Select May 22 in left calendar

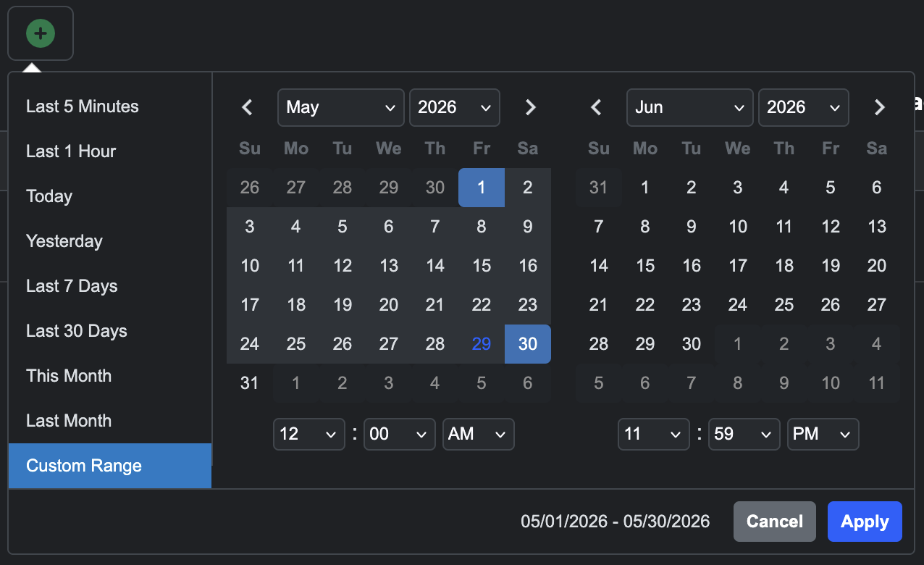point(482,305)
